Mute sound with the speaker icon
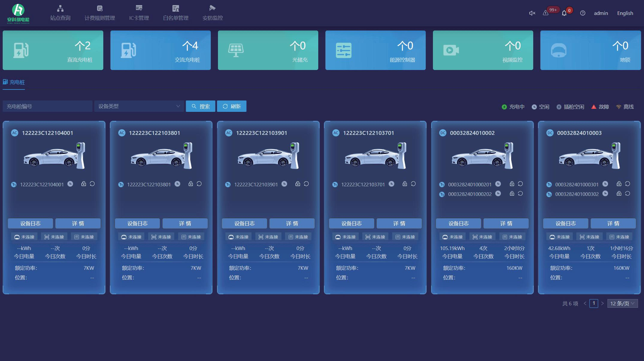 tap(532, 13)
